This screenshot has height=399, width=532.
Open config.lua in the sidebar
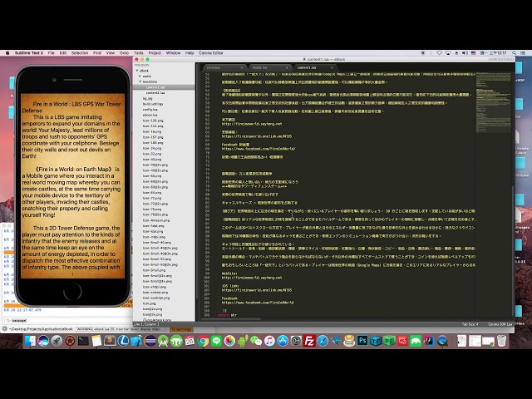pos(150,110)
